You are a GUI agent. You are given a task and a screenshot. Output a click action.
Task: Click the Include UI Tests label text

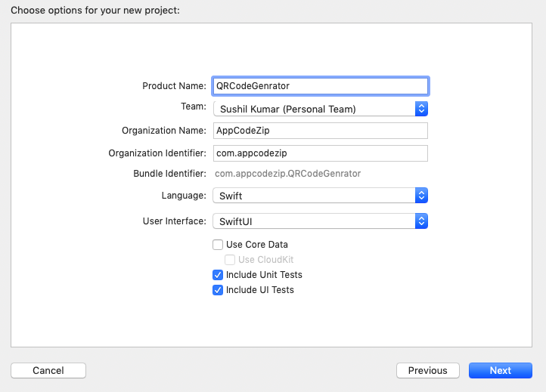260,290
